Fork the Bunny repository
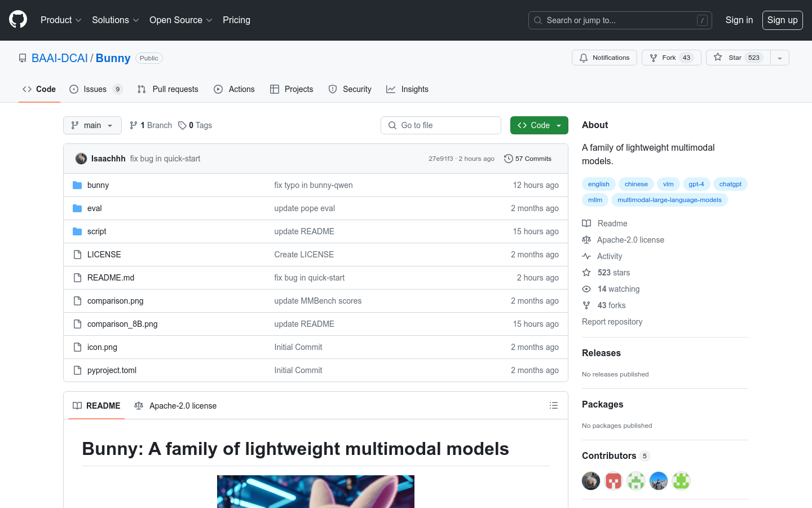The image size is (812, 508). (672, 58)
